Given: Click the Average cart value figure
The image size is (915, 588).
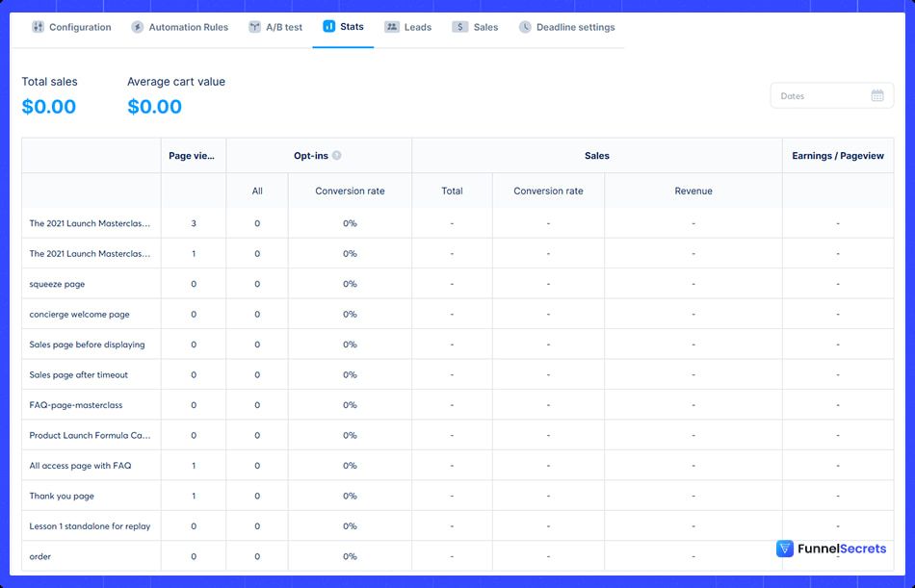Looking at the screenshot, I should (x=154, y=106).
